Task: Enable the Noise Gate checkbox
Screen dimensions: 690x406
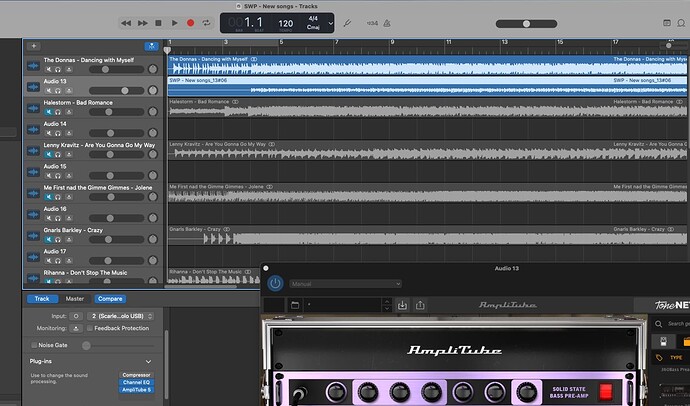Action: pyautogui.click(x=34, y=345)
